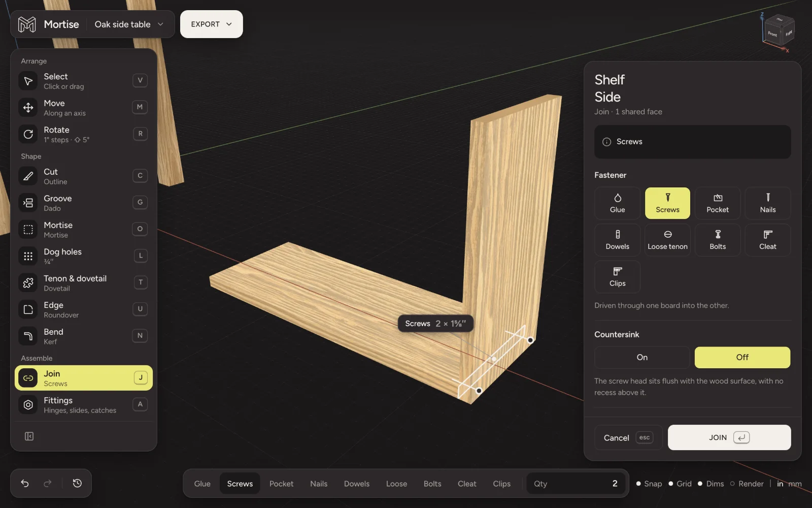Viewport: 812px width, 508px height.
Task: Select the Tenon & dovetail tool
Action: click(83, 283)
